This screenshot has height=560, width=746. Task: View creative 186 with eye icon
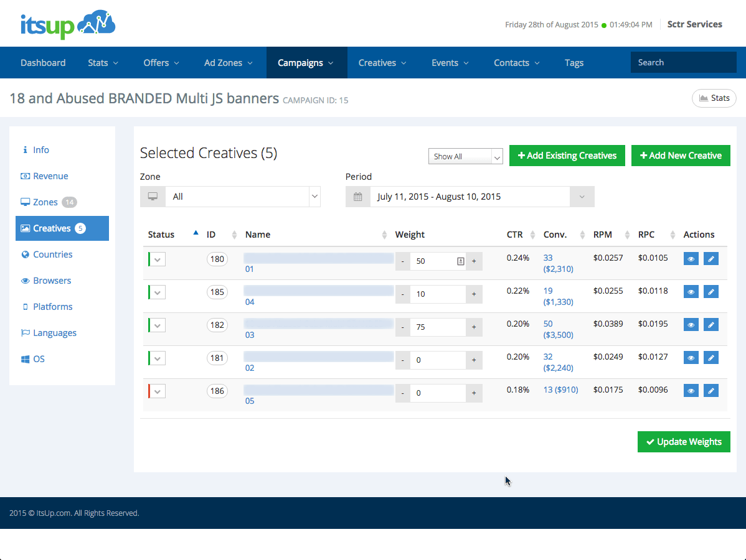[x=691, y=391]
